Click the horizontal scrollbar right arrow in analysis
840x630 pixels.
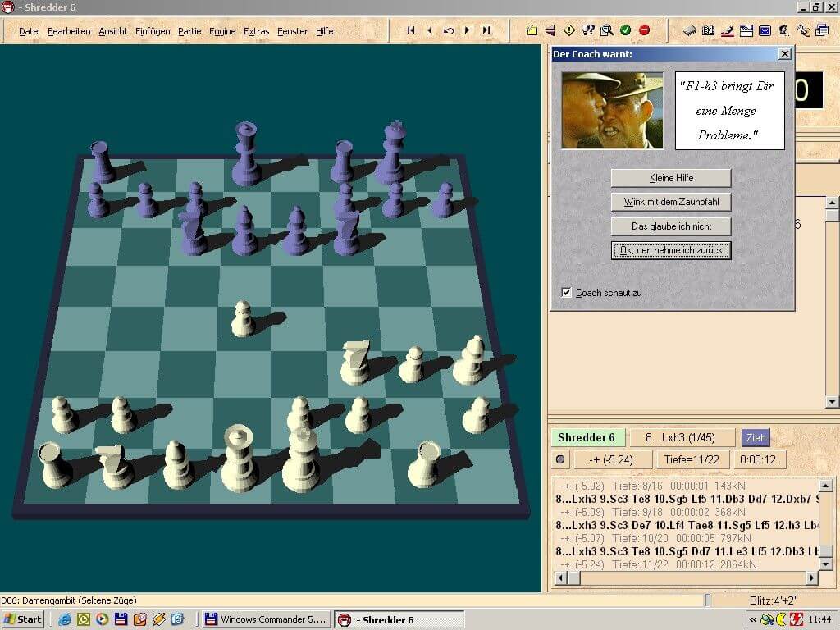[812, 578]
